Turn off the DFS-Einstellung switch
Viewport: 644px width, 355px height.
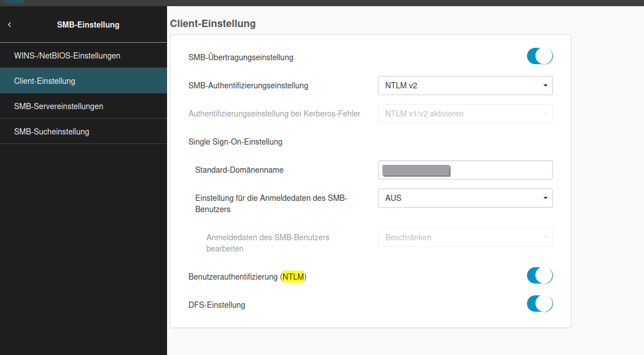pos(539,304)
